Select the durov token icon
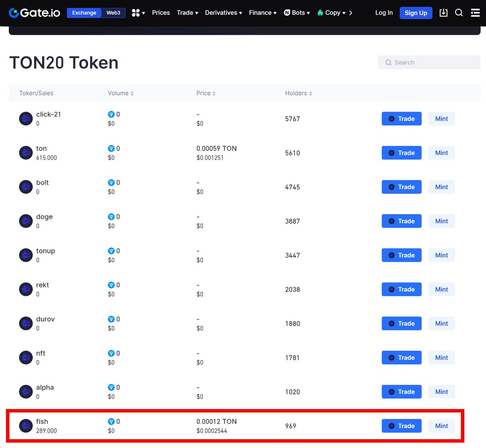The height and width of the screenshot is (448, 486). pos(26,323)
